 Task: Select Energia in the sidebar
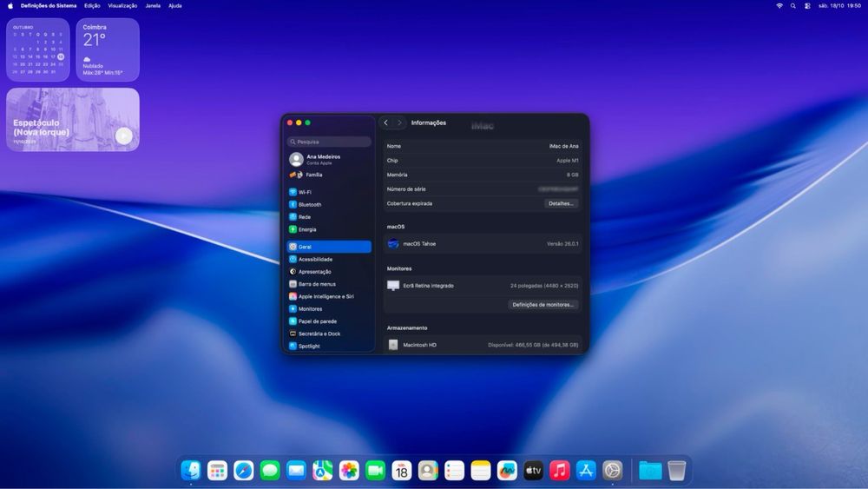point(329,229)
